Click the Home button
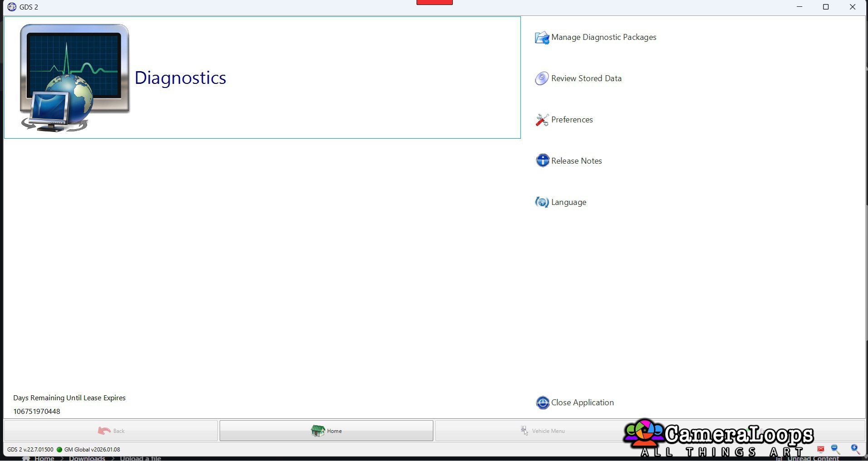This screenshot has width=868, height=461. (x=326, y=431)
